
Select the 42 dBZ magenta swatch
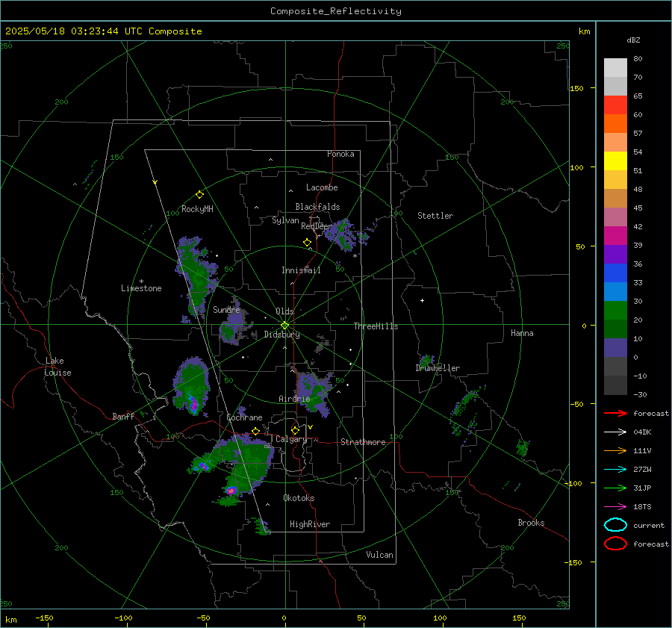615,236
